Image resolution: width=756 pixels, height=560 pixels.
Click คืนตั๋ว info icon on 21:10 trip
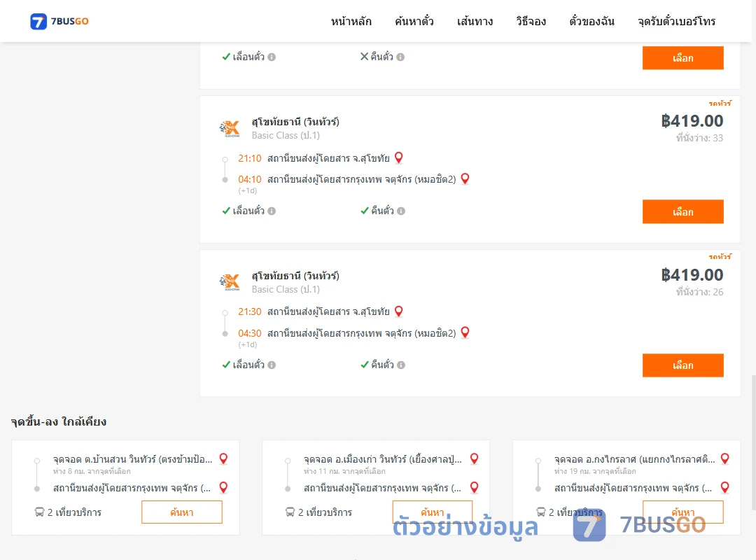[x=401, y=211]
